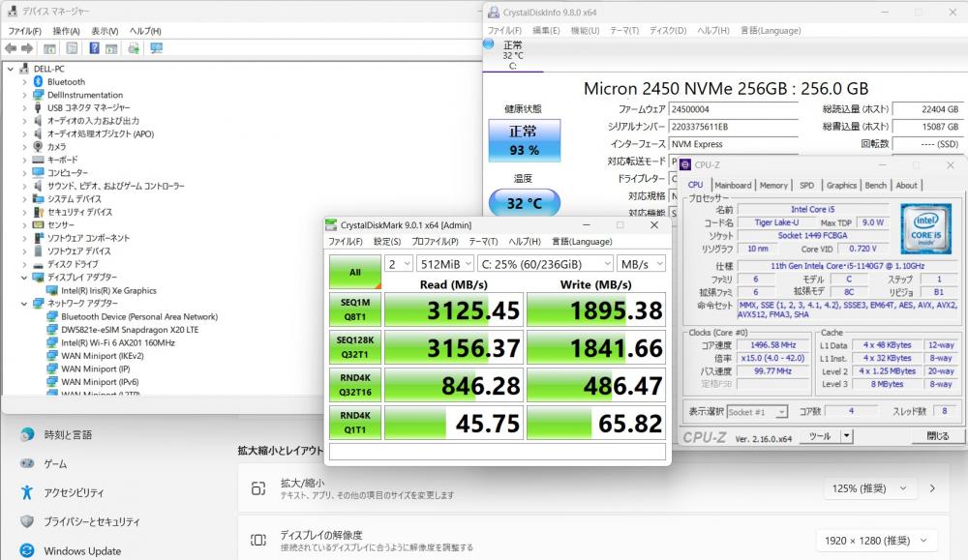The width and height of the screenshot is (968, 560).
Task: Collapse the ディスプレイ アダプター category
Action: click(x=24, y=278)
